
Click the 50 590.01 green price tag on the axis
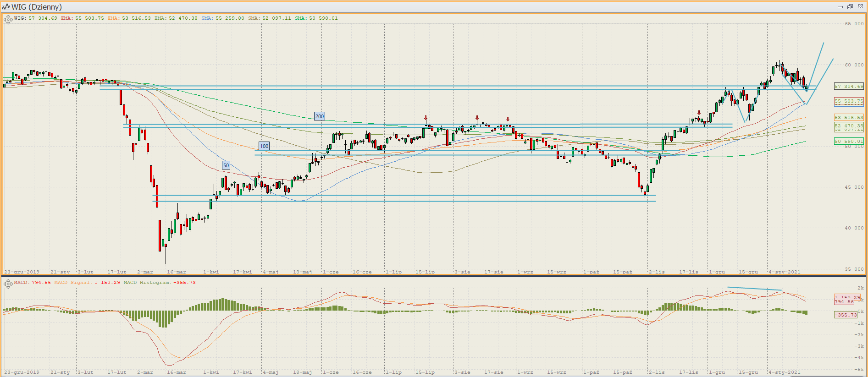point(849,141)
